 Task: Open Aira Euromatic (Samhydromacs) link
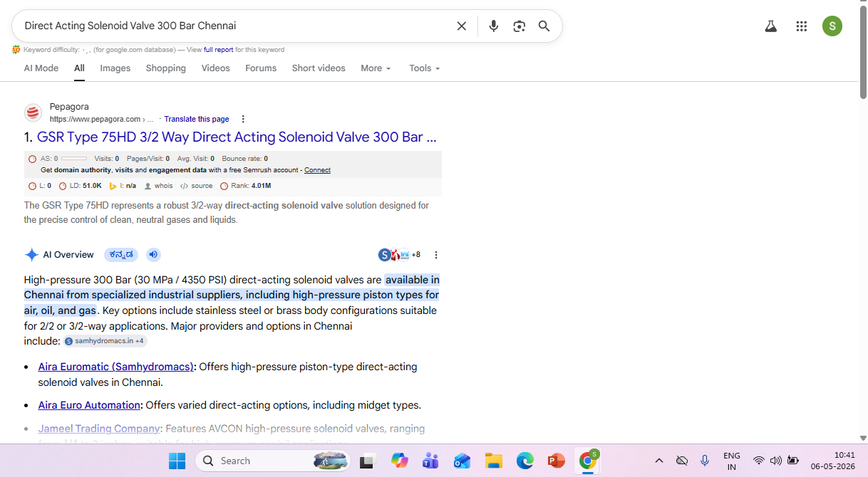pos(116,367)
